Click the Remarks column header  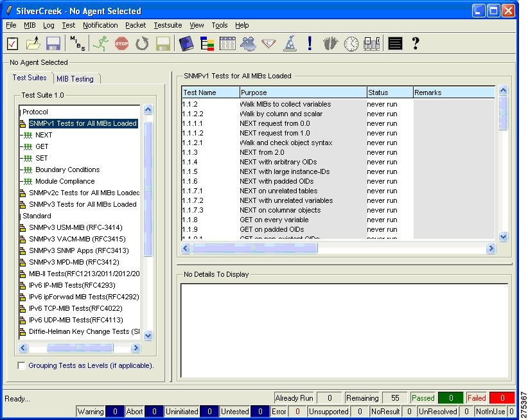tap(454, 92)
